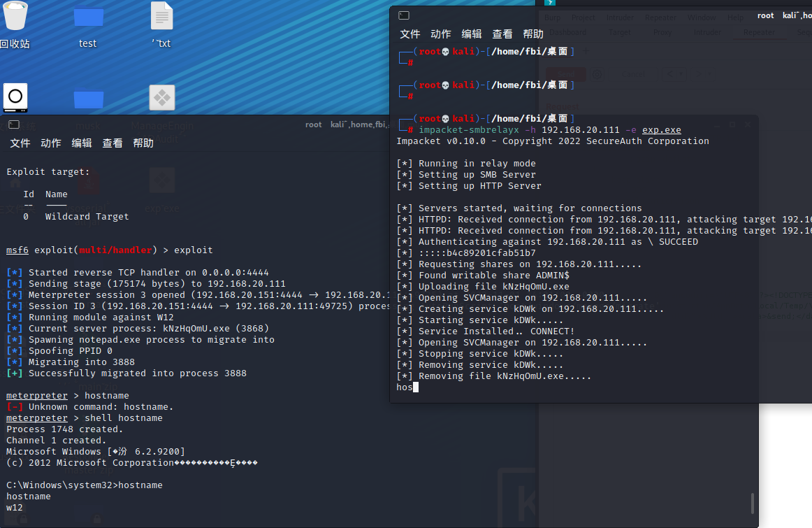The image size is (812, 528).
Task: Expand Burp Repeater back-history dropdown arrow
Action: pos(681,74)
